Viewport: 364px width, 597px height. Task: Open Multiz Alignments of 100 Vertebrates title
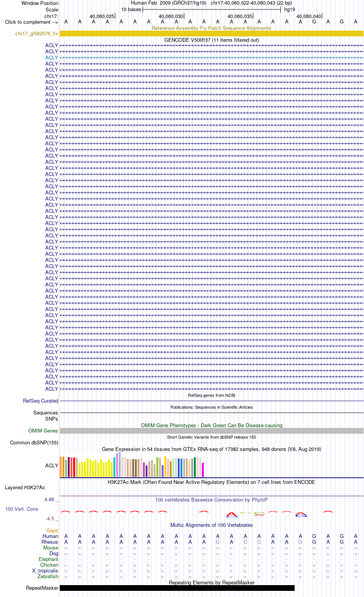click(212, 525)
